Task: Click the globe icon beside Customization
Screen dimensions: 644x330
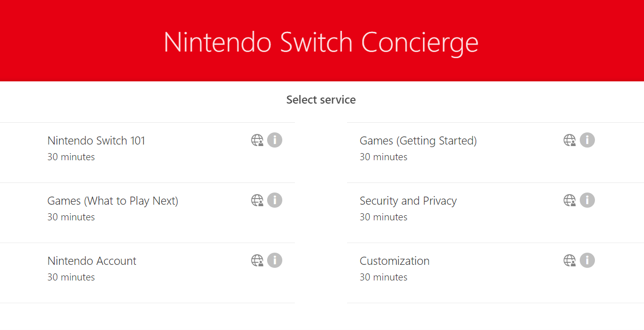Action: pyautogui.click(x=570, y=260)
